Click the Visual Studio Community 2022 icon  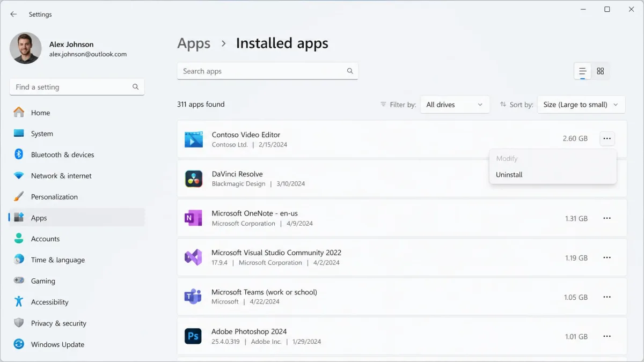pos(193,257)
